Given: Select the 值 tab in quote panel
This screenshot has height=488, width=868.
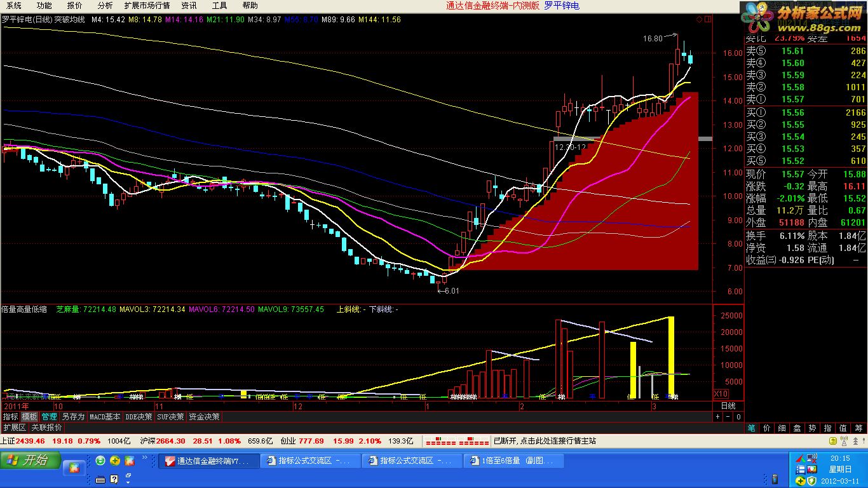Looking at the screenshot, I should pos(843,428).
